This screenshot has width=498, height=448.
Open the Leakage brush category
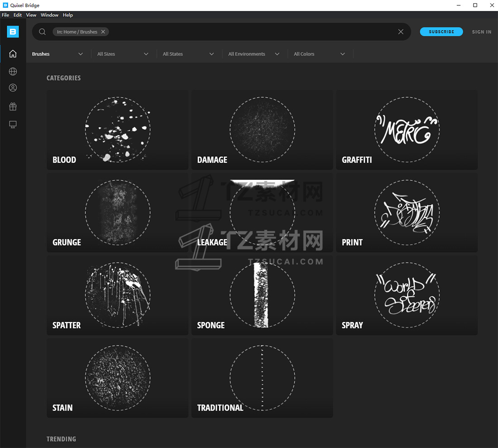point(262,212)
